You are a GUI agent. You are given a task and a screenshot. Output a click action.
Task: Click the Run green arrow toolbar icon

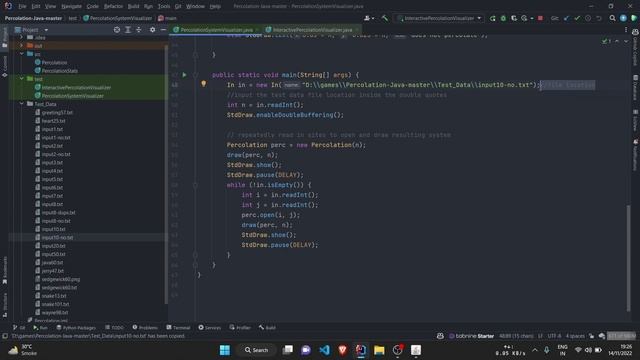493,18
